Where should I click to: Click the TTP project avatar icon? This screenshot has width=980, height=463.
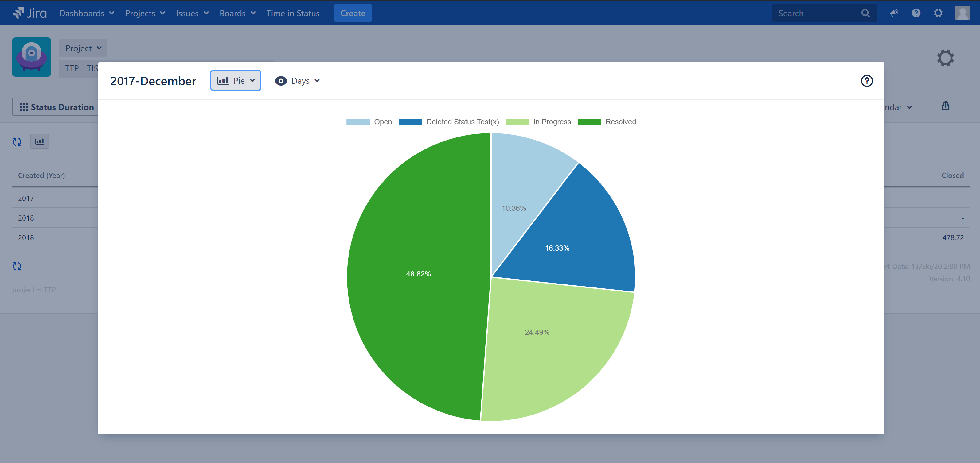click(32, 57)
